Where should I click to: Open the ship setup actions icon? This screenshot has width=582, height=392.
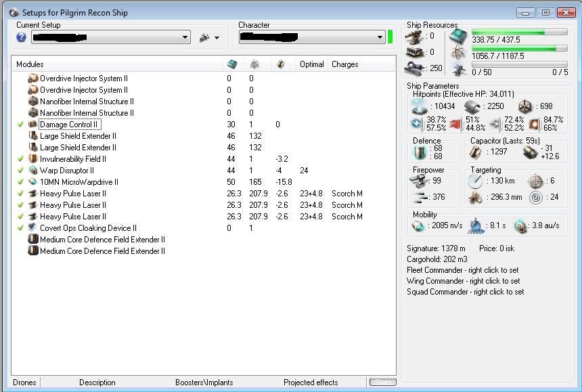[x=204, y=37]
